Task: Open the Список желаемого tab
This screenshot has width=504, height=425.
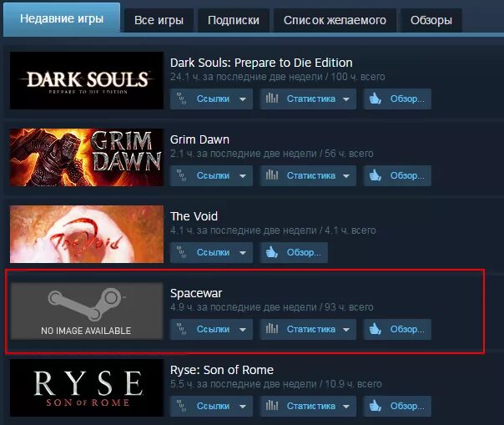Action: tap(335, 20)
